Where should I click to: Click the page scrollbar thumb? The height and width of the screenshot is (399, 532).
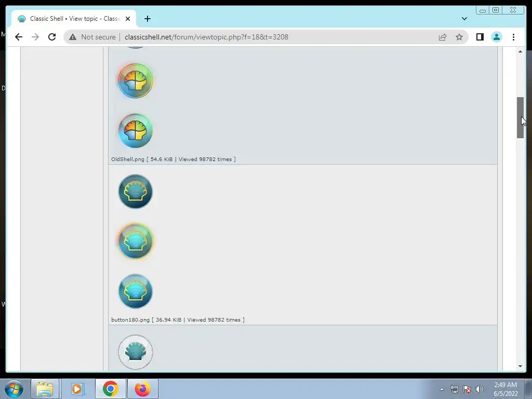tap(520, 118)
